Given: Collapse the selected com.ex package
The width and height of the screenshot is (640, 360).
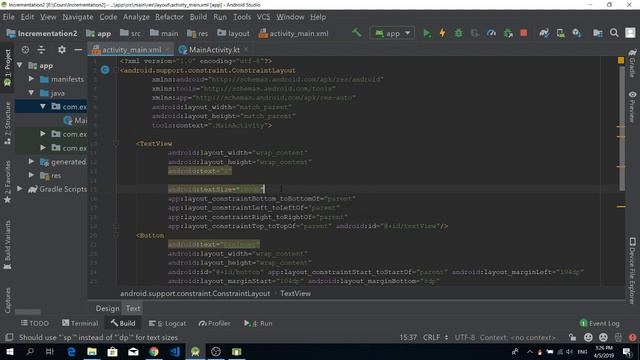Looking at the screenshot, I should coord(43,107).
